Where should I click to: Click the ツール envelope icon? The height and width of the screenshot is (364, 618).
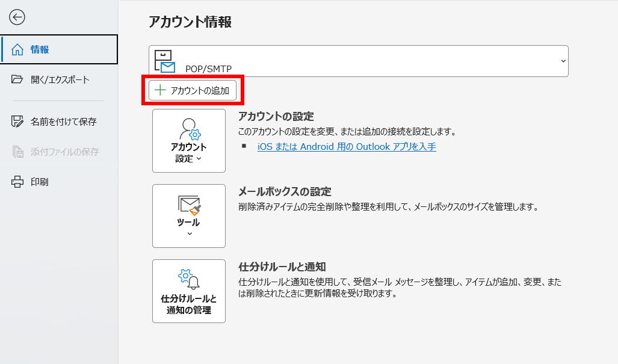188,205
